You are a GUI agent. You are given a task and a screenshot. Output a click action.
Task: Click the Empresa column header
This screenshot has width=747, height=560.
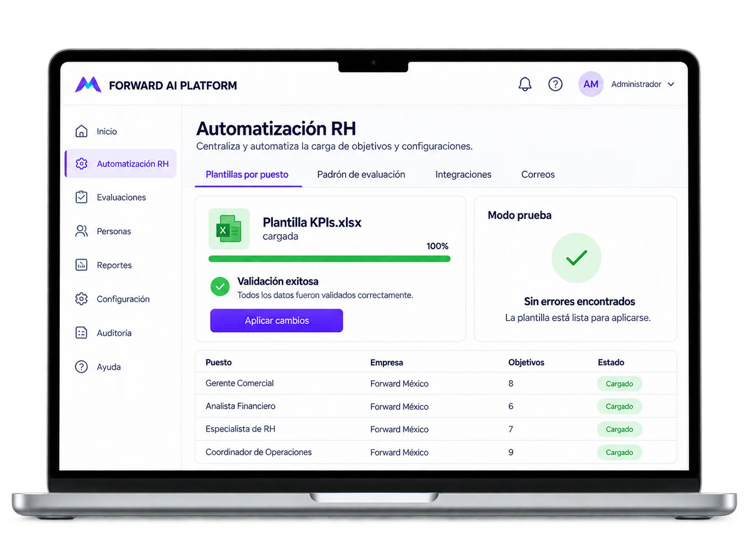point(386,363)
